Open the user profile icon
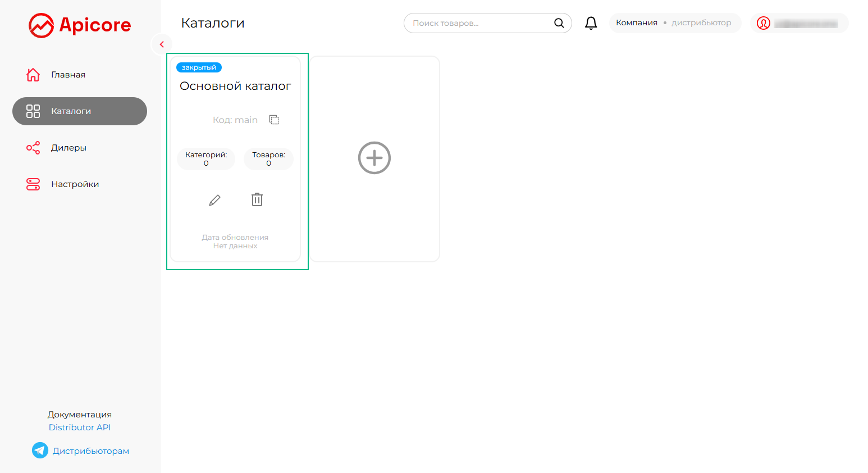This screenshot has width=868, height=473. [763, 23]
